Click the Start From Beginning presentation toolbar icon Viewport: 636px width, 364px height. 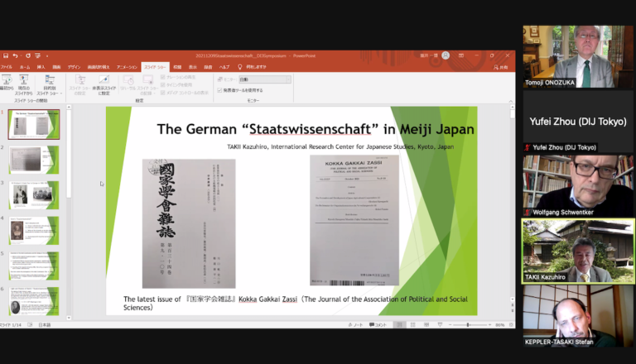click(x=38, y=55)
